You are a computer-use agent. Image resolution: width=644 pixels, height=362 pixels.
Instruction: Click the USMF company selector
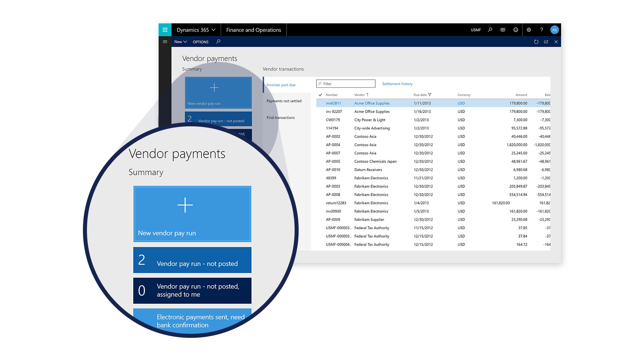(x=476, y=30)
